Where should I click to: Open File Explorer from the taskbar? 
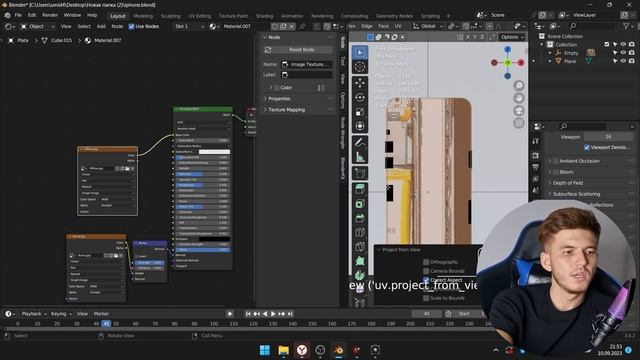[x=283, y=350]
